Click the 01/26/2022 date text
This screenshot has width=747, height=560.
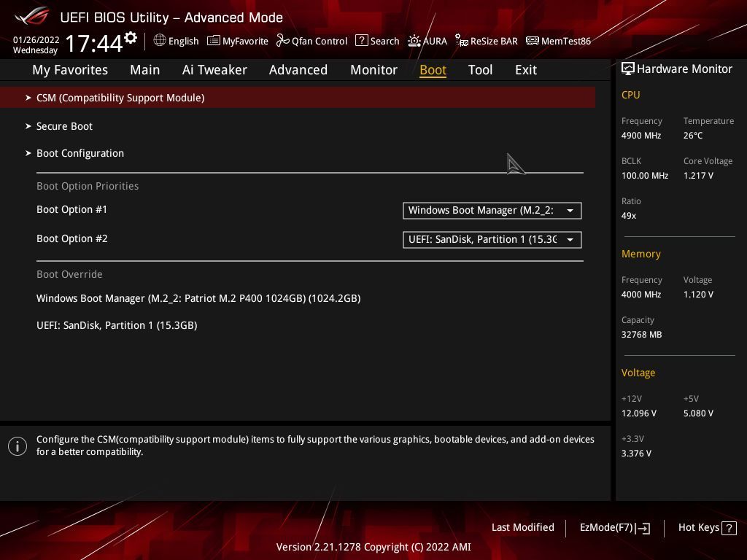pos(36,40)
